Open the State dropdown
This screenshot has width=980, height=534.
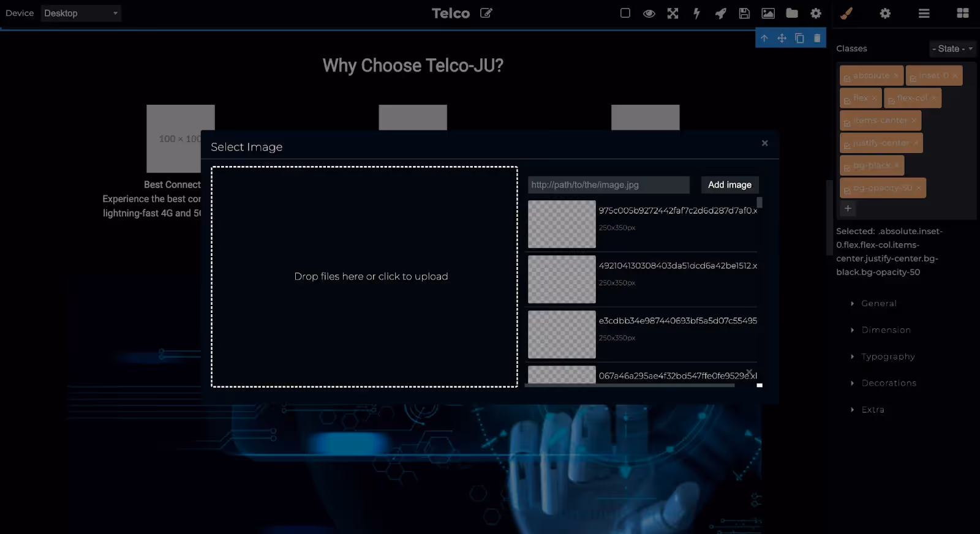952,48
